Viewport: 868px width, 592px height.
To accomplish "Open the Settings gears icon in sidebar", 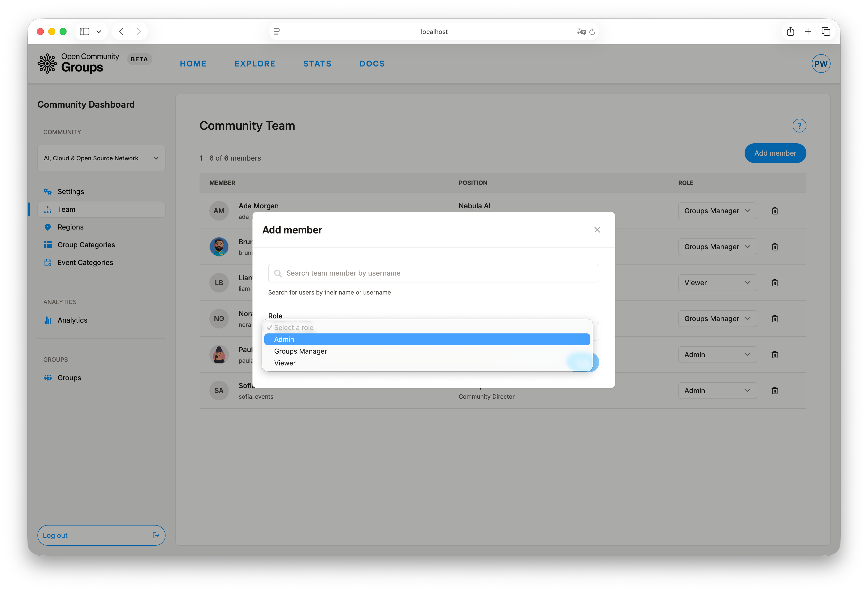I will pos(48,192).
